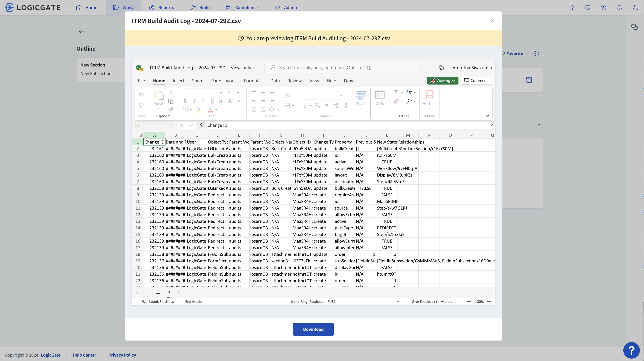This screenshot has height=361, width=644.
Task: Open the all sheets list icon
Action: [x=158, y=292]
